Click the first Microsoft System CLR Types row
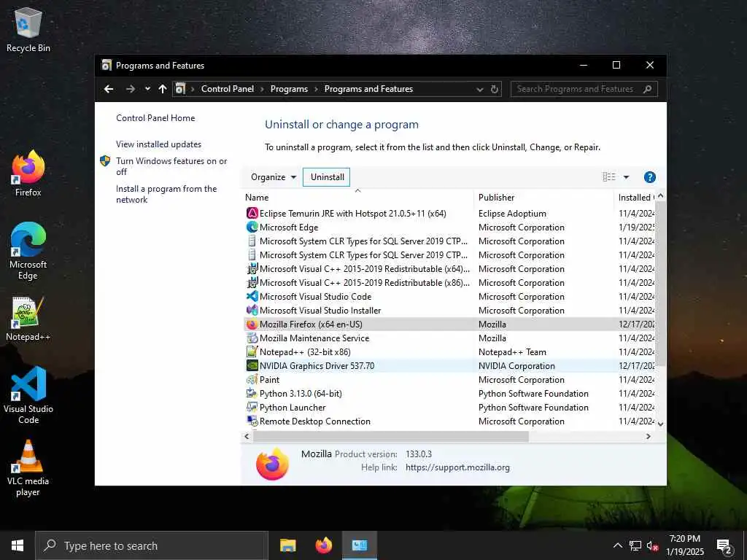 click(x=449, y=241)
